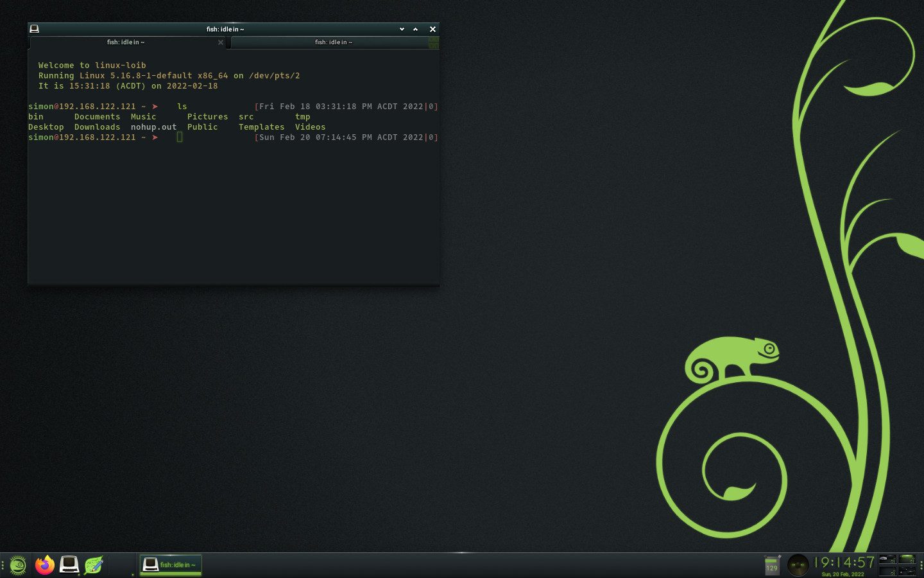Click 'Music' in ls output

coord(144,117)
